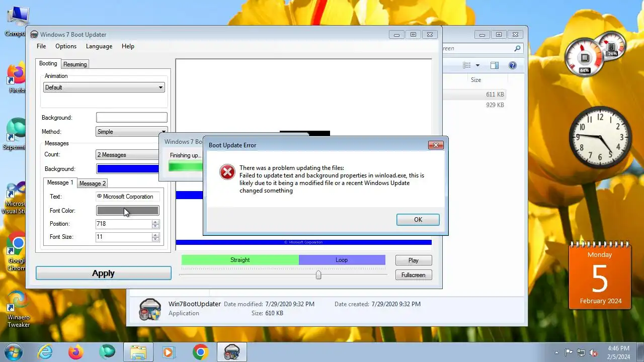
Task: Click OK in Boot Update Error dialog
Action: coord(418,220)
